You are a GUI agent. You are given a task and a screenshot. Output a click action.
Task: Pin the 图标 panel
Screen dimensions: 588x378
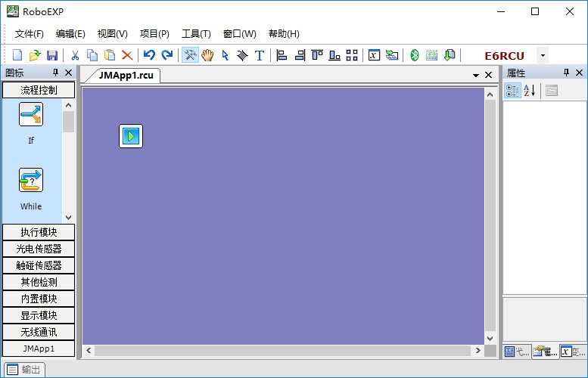(x=55, y=73)
